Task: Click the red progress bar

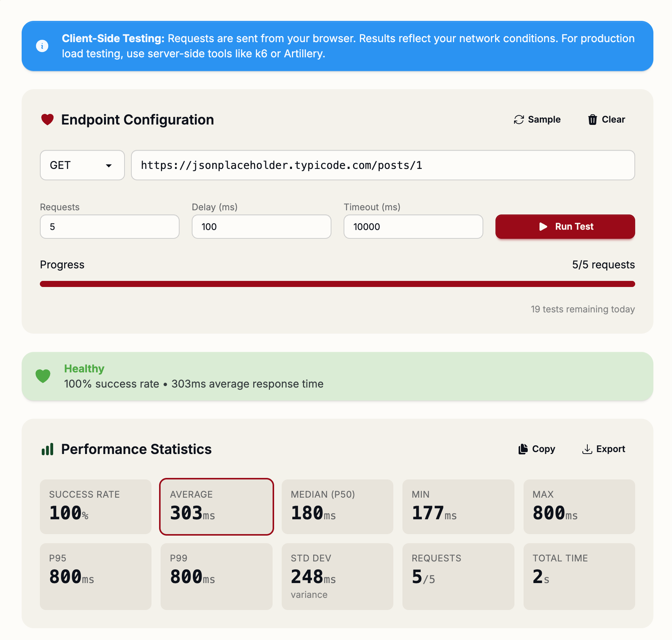Action: (x=337, y=284)
